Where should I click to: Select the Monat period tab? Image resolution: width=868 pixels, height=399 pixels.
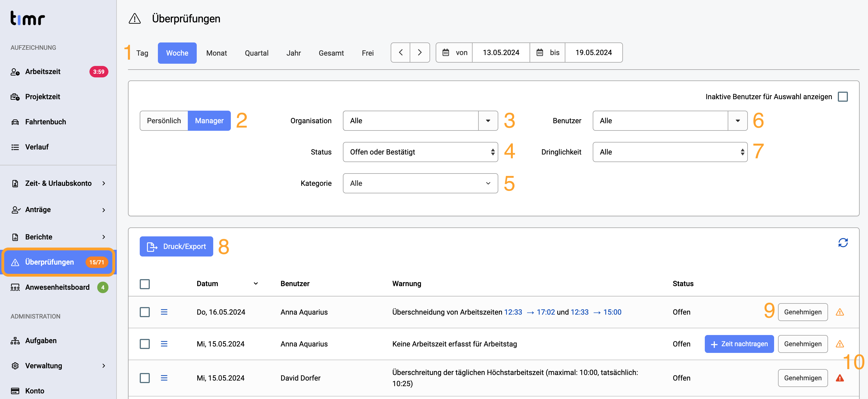pos(216,53)
